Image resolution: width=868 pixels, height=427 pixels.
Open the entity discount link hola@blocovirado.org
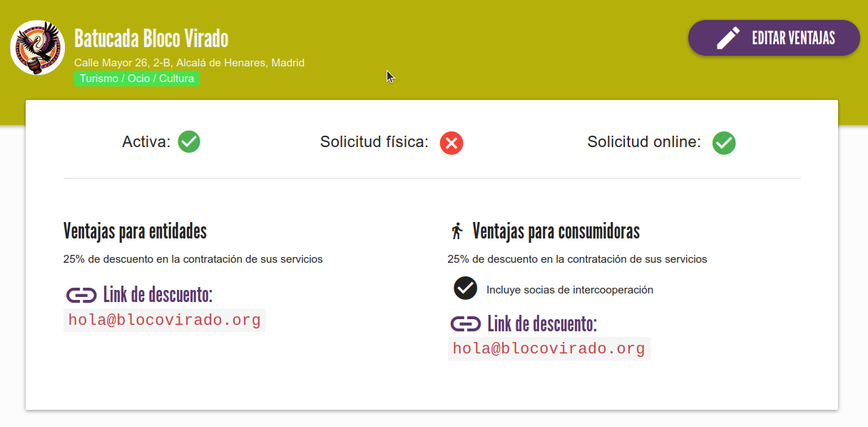point(164,320)
